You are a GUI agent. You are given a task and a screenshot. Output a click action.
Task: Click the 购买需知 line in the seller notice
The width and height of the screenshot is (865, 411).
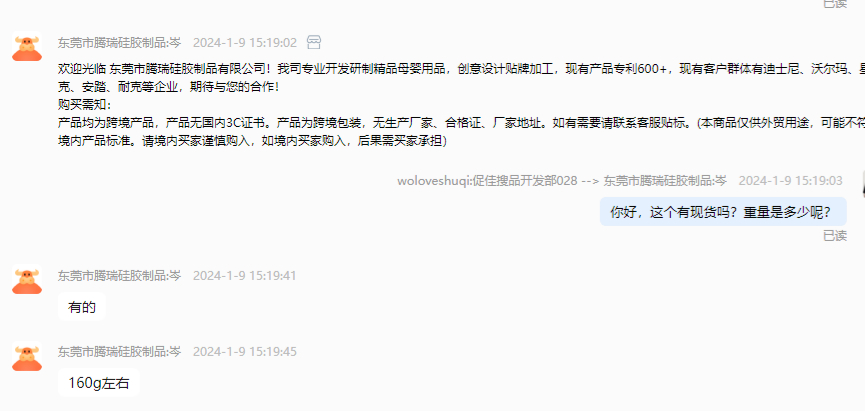[x=84, y=105]
